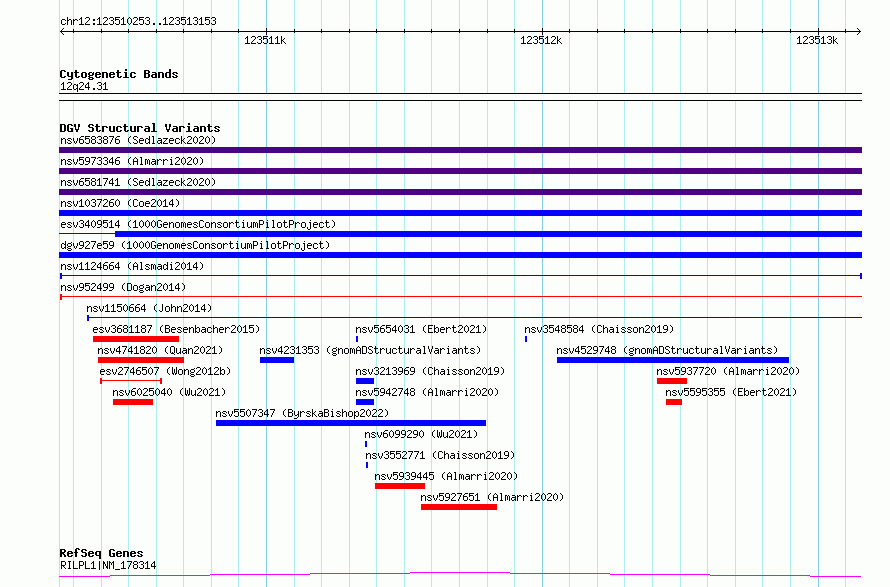
Task: Click the nsv3552771 (Chaisson2019) label
Action: click(440, 455)
